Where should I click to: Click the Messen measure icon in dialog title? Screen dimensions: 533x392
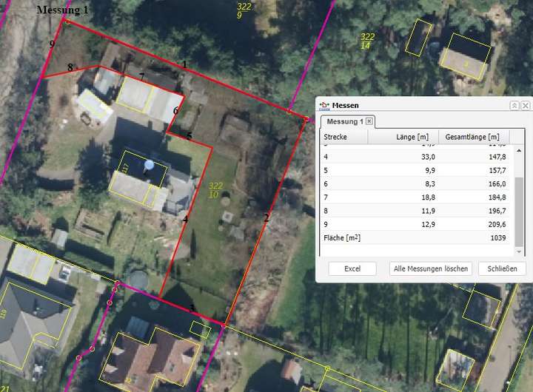click(324, 106)
